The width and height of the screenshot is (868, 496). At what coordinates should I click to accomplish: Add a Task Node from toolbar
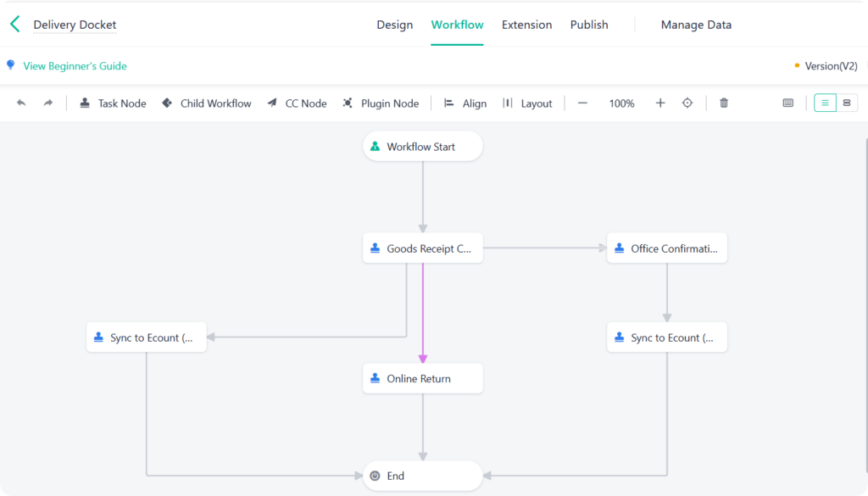tap(113, 103)
